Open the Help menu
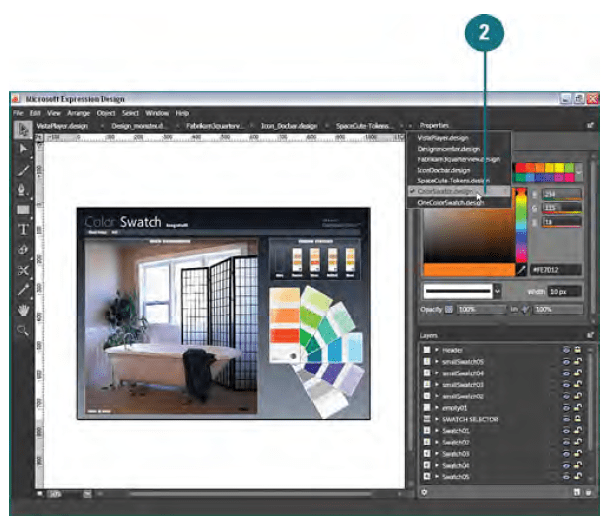This screenshot has height=524, width=608. tap(182, 113)
